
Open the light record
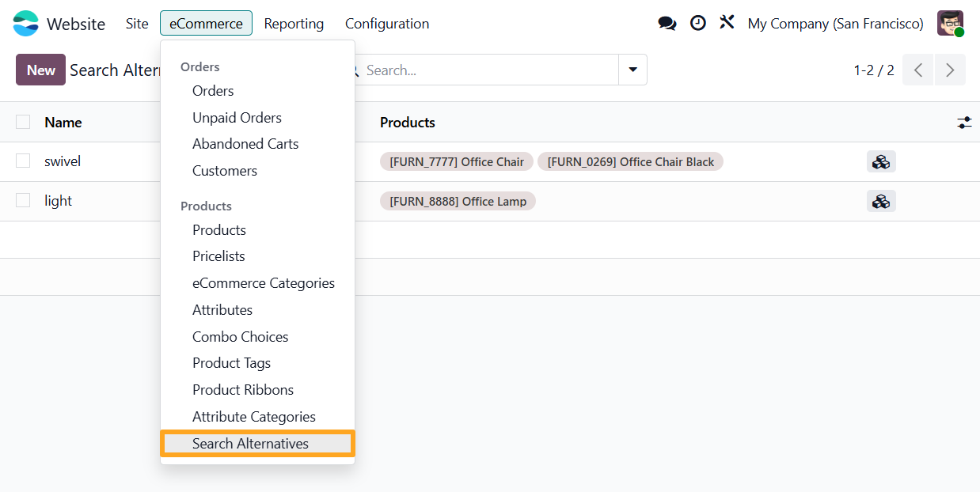[58, 201]
